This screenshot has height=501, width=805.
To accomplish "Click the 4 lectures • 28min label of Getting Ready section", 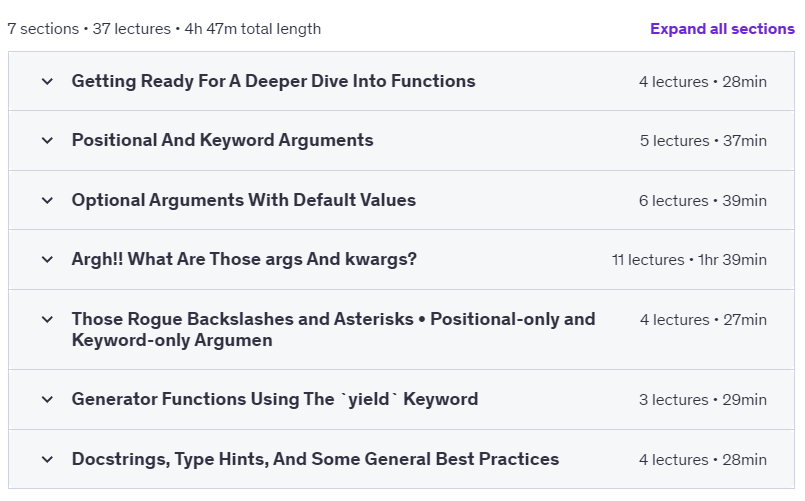I will [702, 82].
